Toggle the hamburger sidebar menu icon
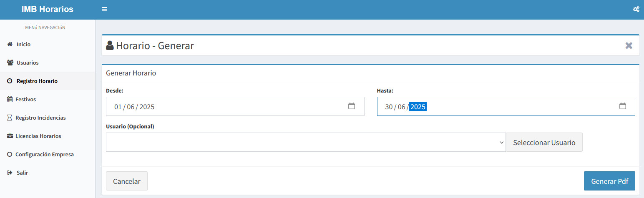Viewport: 644px width, 198px height. [104, 9]
